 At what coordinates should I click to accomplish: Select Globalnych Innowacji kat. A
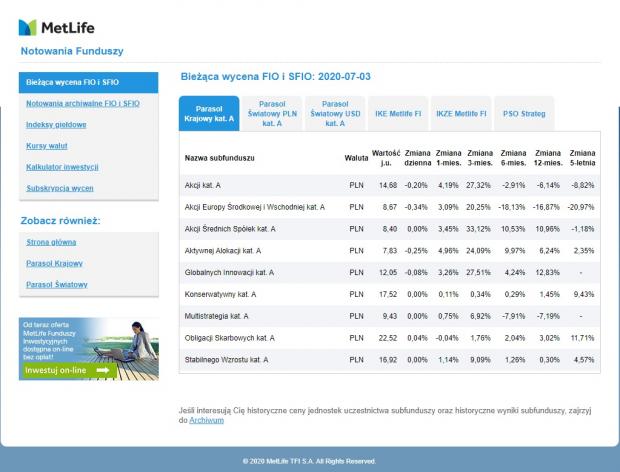point(229,272)
